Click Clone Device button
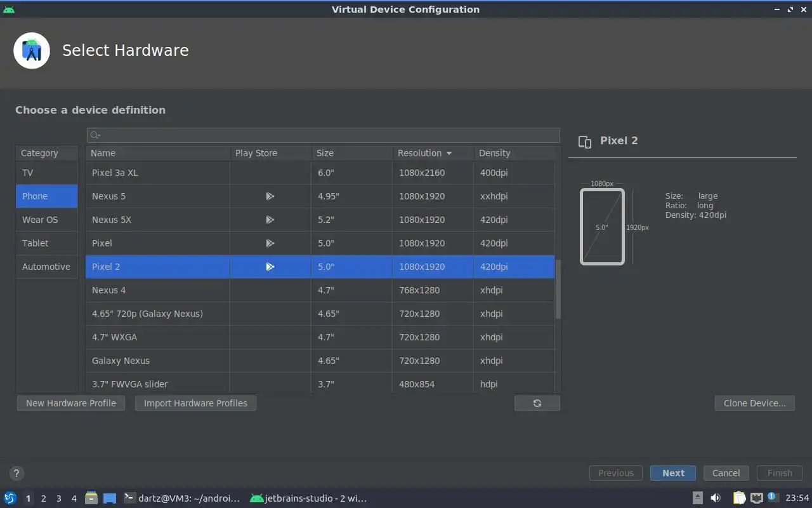This screenshot has width=812, height=508. pos(755,403)
